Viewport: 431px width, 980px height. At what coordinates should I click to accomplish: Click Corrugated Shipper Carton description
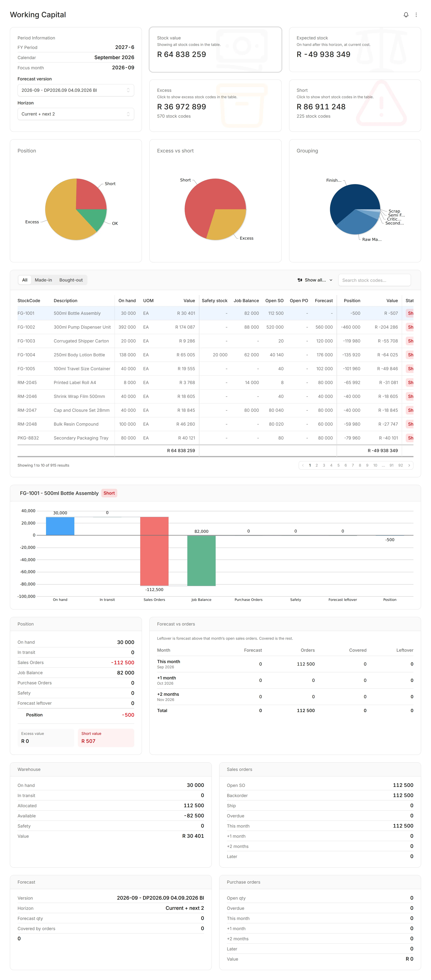(81, 341)
